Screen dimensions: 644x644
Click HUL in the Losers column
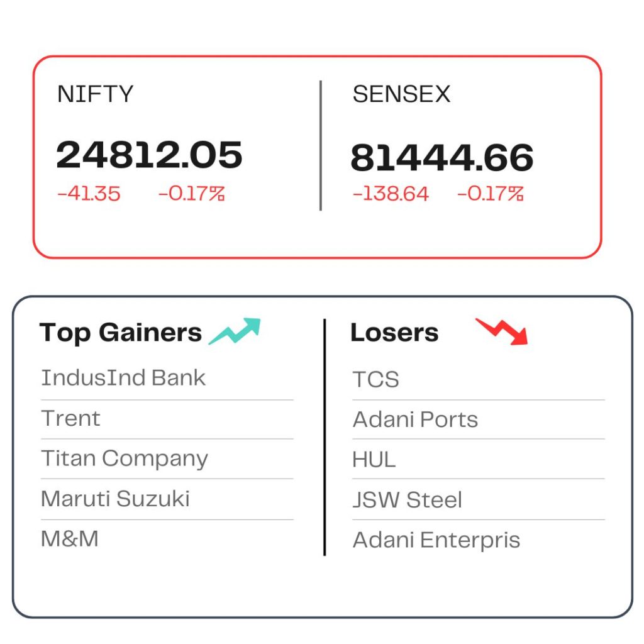374,460
